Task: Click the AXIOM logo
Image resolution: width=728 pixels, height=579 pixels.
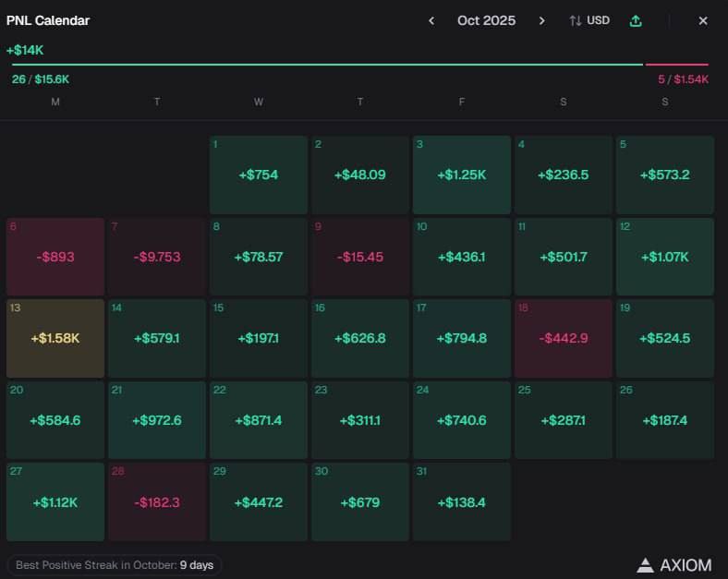Action: [673, 564]
